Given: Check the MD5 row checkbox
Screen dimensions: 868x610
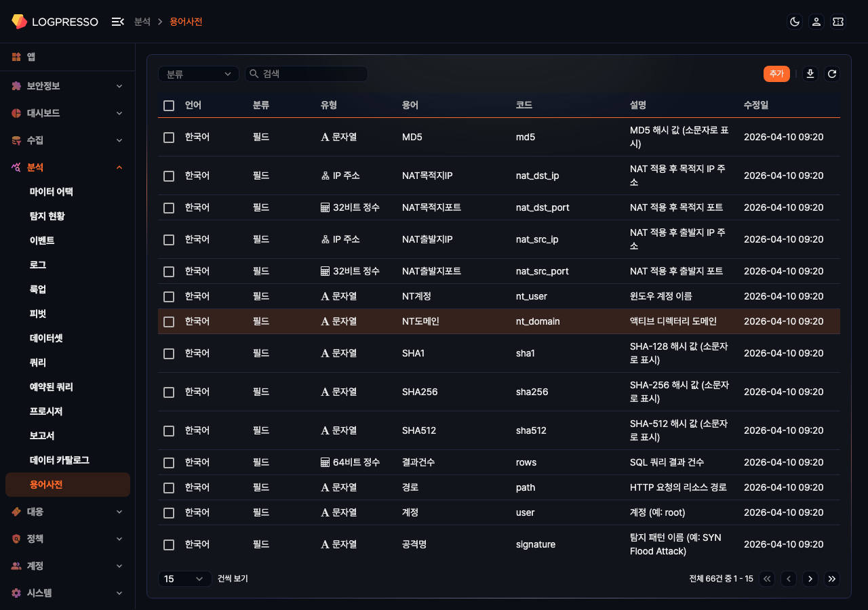Looking at the screenshot, I should tap(169, 138).
